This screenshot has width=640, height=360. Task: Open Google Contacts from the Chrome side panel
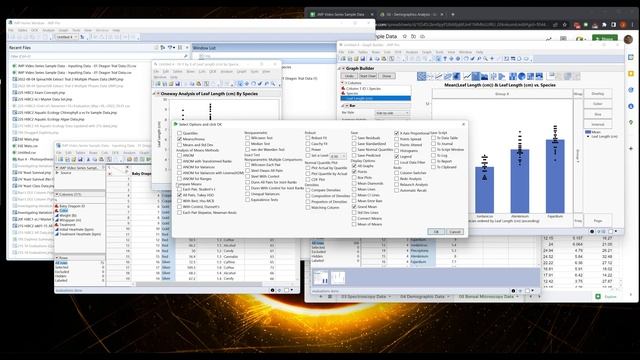pos(631,106)
